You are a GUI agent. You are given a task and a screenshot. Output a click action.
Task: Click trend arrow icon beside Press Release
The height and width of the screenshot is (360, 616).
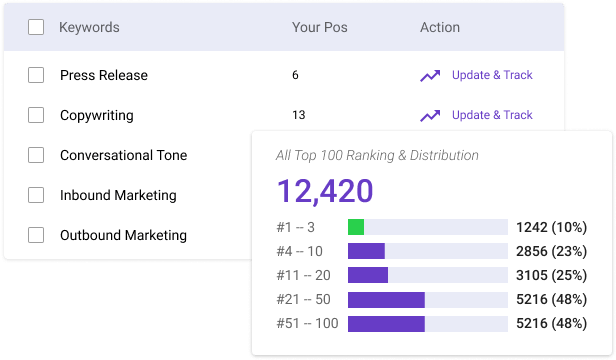click(x=430, y=75)
